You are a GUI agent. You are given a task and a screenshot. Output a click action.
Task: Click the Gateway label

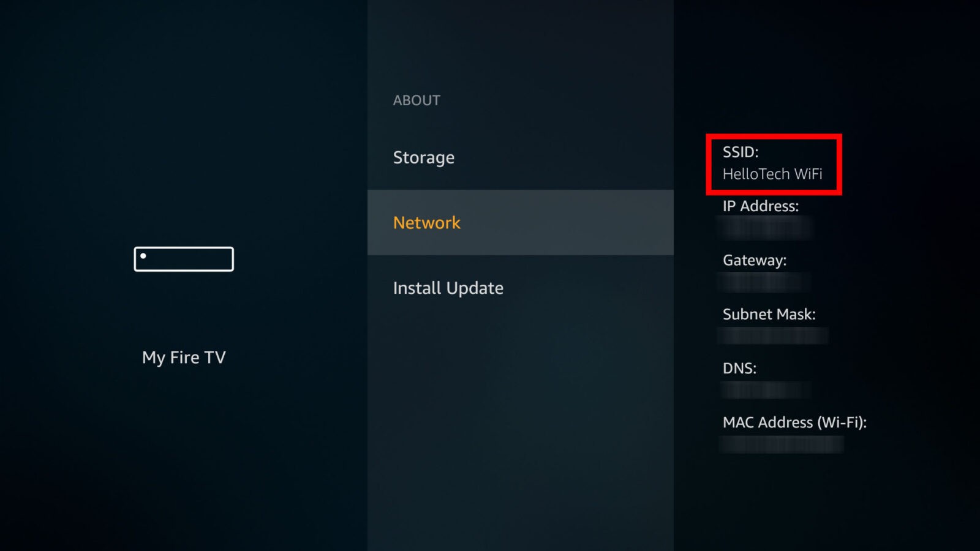tap(755, 260)
